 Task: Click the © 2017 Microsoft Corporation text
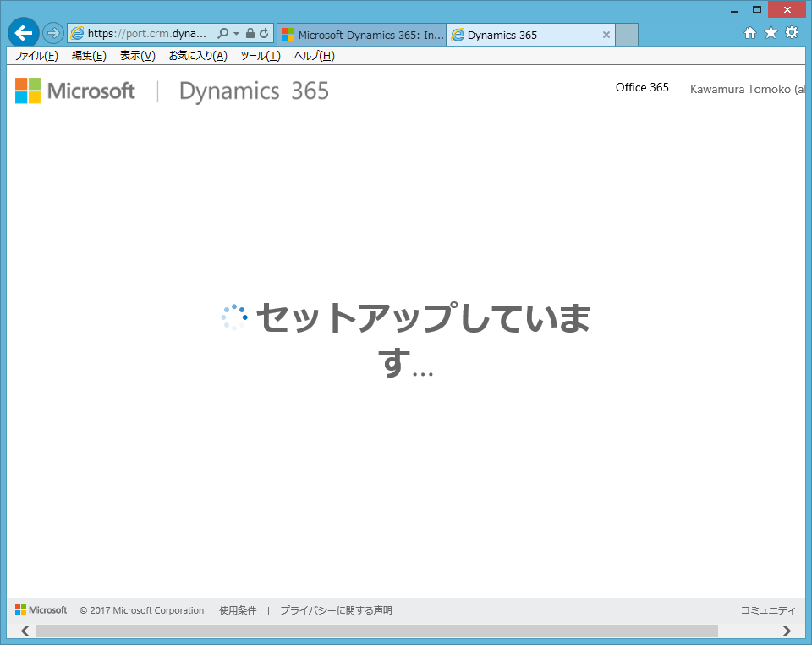click(142, 610)
